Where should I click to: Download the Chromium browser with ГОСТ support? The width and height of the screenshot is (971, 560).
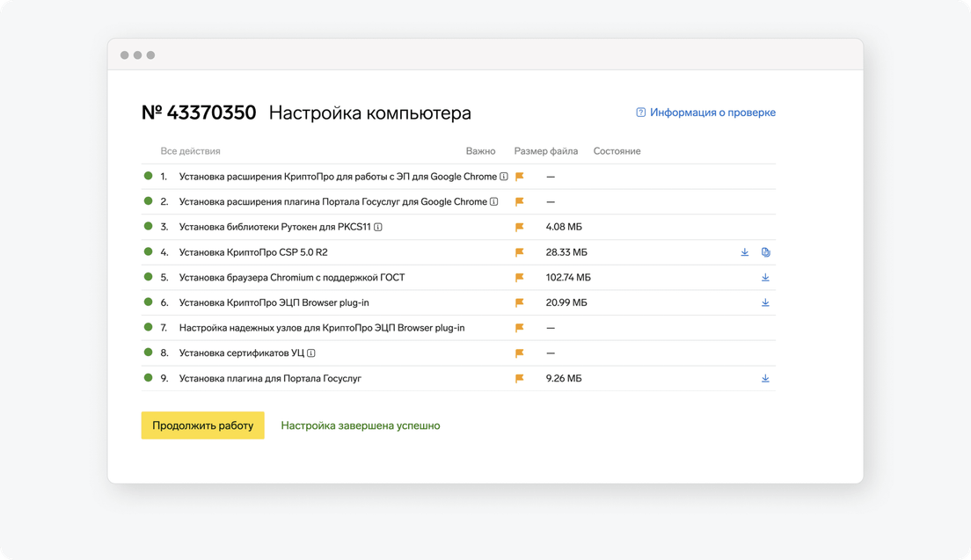[765, 278]
